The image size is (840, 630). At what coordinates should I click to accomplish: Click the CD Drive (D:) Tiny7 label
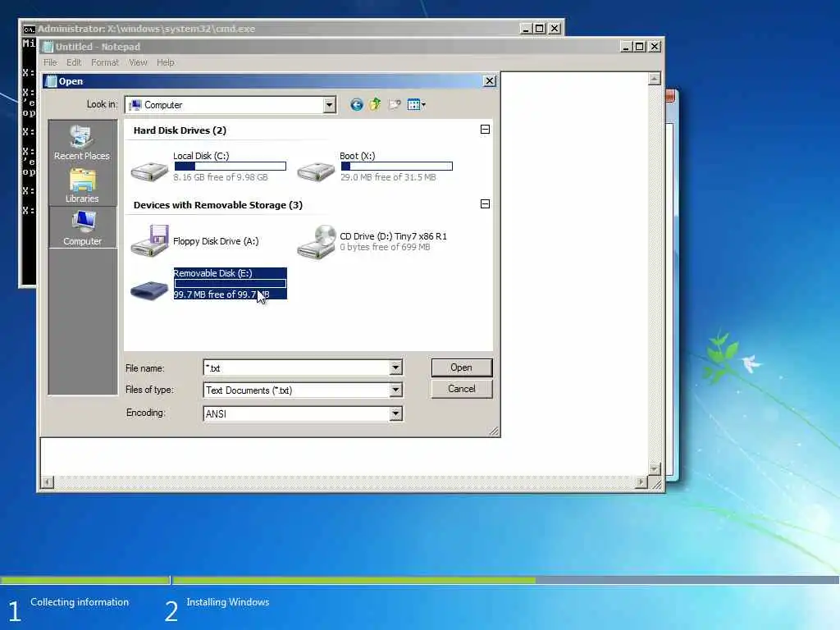pyautogui.click(x=393, y=236)
